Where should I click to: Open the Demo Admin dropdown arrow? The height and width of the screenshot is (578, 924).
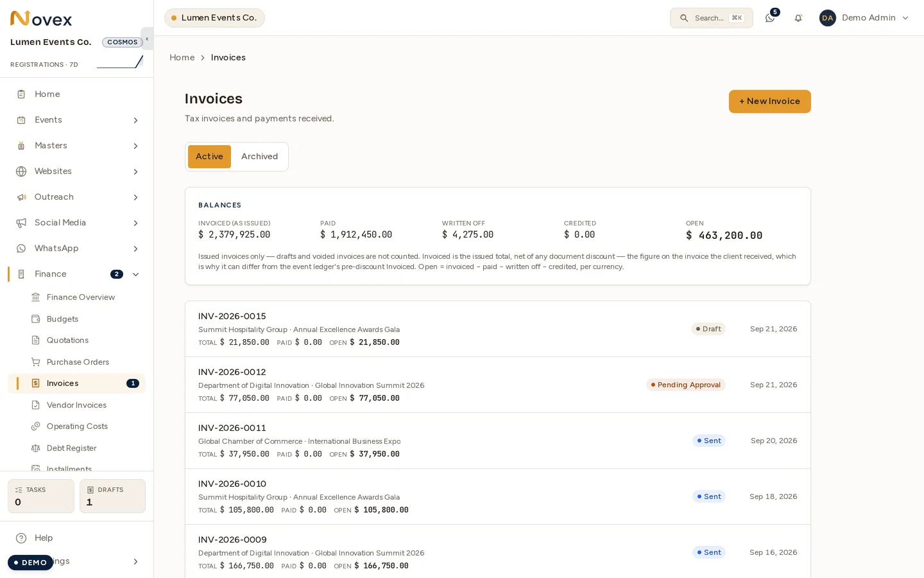pos(905,18)
